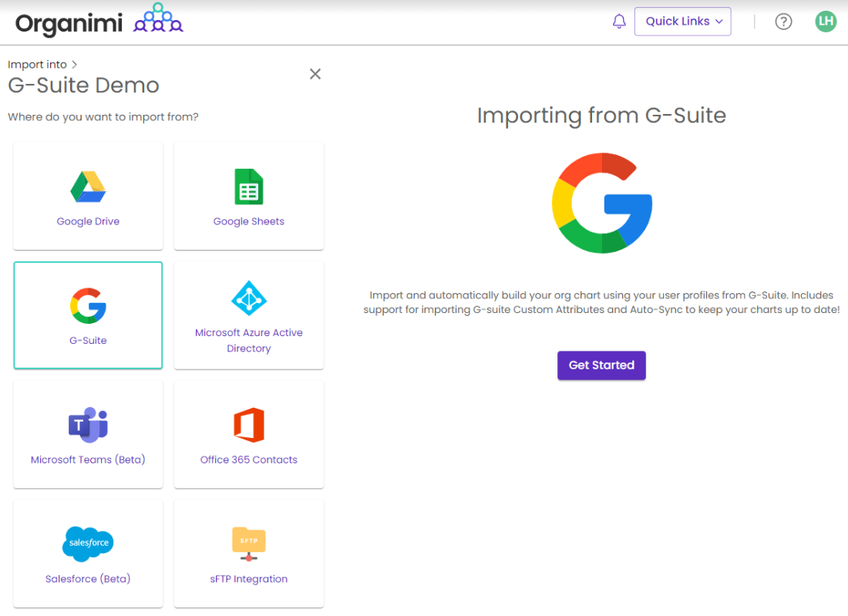The width and height of the screenshot is (848, 616).
Task: Click the large Google G logo
Action: pos(601,203)
